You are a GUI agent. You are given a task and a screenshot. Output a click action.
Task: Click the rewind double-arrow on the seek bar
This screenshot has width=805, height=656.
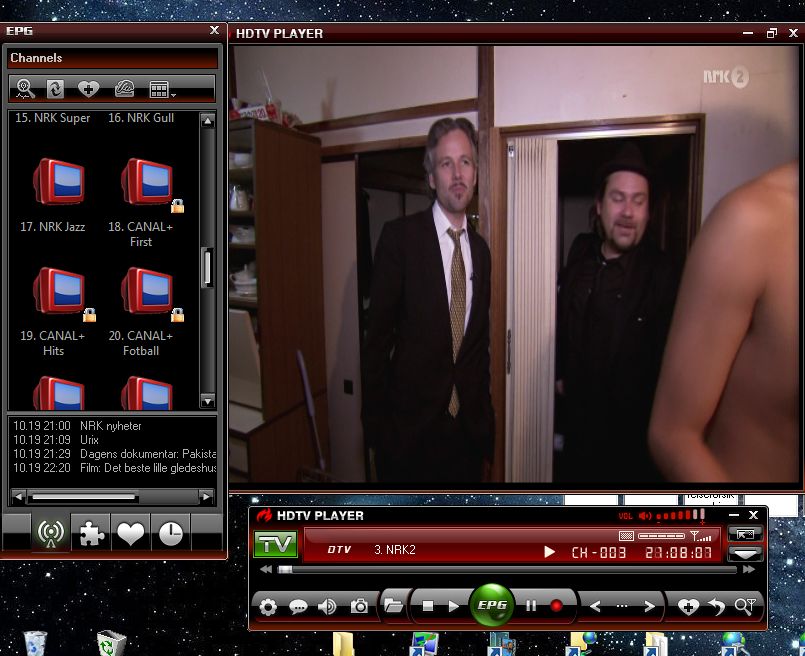point(266,569)
